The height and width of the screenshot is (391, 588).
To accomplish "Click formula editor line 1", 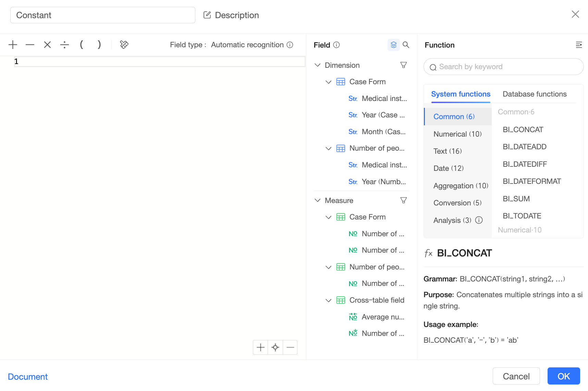I will pos(160,62).
